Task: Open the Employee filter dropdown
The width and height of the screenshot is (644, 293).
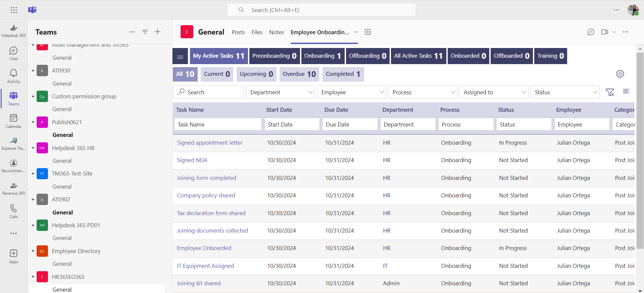Action: [x=352, y=92]
